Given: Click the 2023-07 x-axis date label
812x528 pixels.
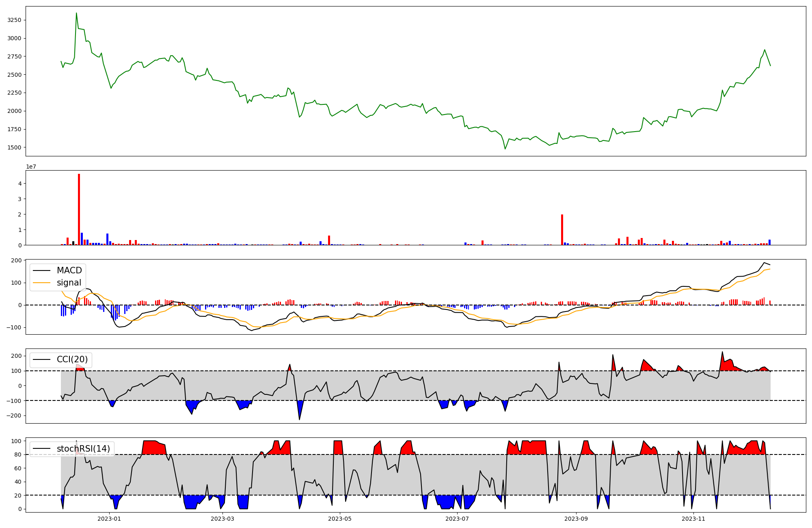Looking at the screenshot, I should [x=457, y=519].
